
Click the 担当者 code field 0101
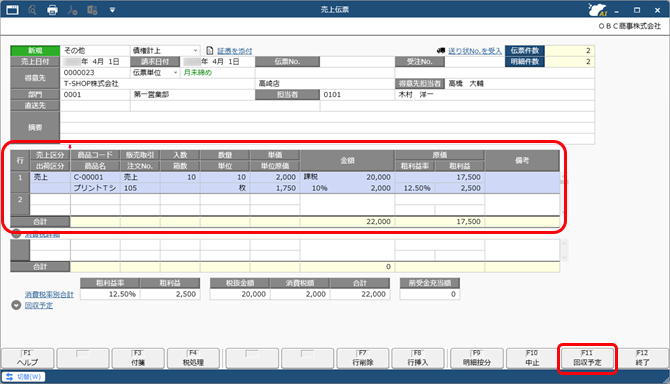(357, 94)
